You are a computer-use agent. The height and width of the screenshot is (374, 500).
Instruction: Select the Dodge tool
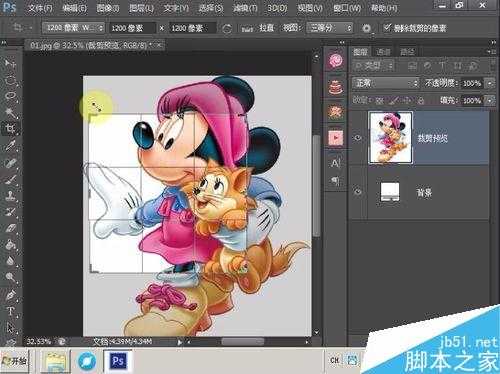pyautogui.click(x=11, y=277)
